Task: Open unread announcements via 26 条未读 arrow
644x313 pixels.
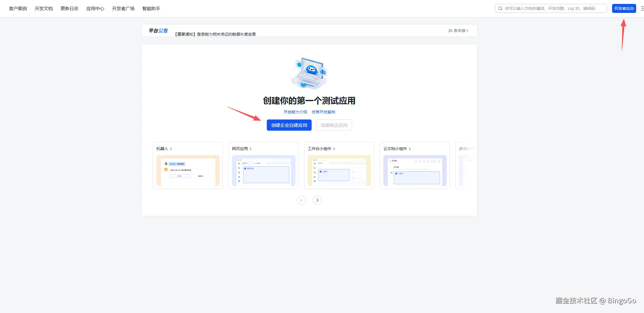Action: coord(458,30)
